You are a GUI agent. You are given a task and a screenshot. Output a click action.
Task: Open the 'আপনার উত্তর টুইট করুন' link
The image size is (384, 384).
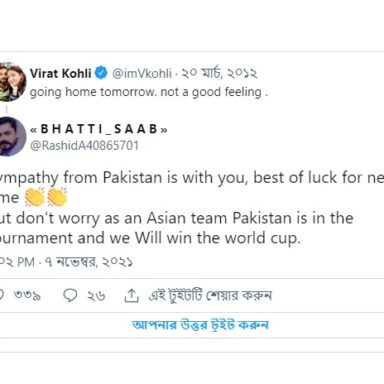200,325
